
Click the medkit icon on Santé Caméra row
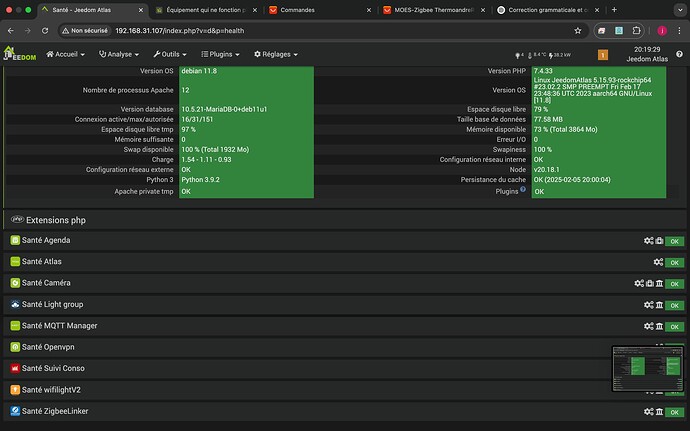[x=650, y=284]
